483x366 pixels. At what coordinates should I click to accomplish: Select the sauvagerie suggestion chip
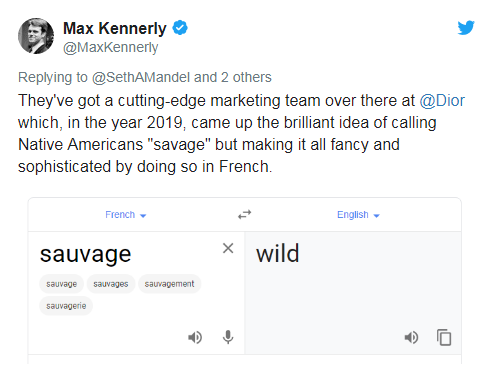point(66,306)
